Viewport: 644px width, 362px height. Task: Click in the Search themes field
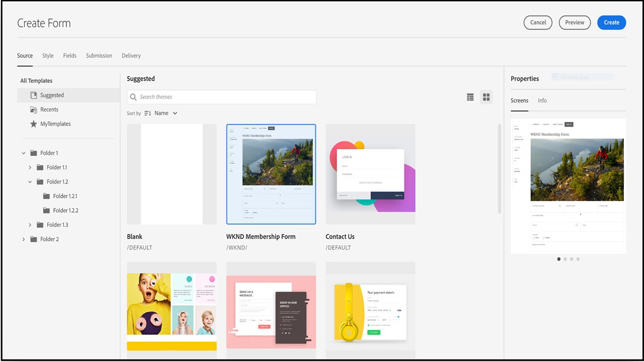point(221,97)
